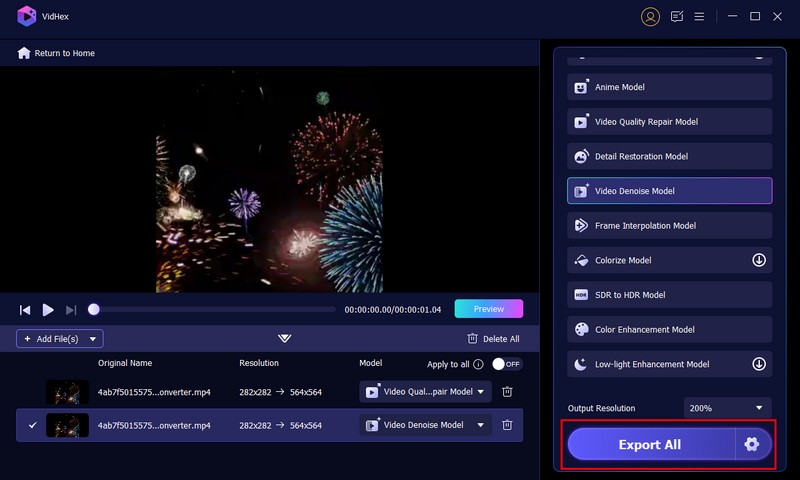
Task: Delete the first video file row
Action: point(507,392)
